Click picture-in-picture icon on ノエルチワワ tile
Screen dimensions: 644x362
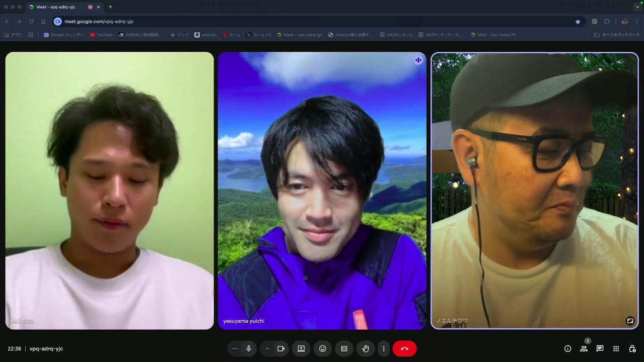629,321
